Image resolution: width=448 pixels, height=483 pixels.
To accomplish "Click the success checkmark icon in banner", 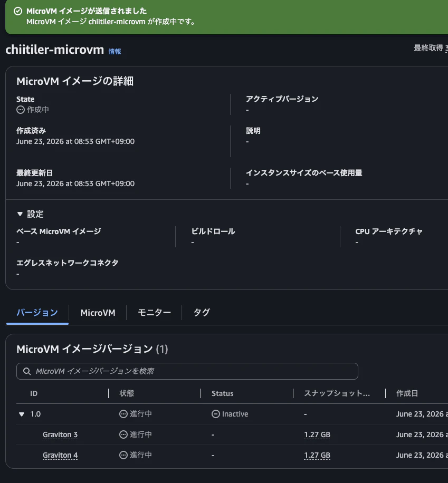I will coord(18,11).
